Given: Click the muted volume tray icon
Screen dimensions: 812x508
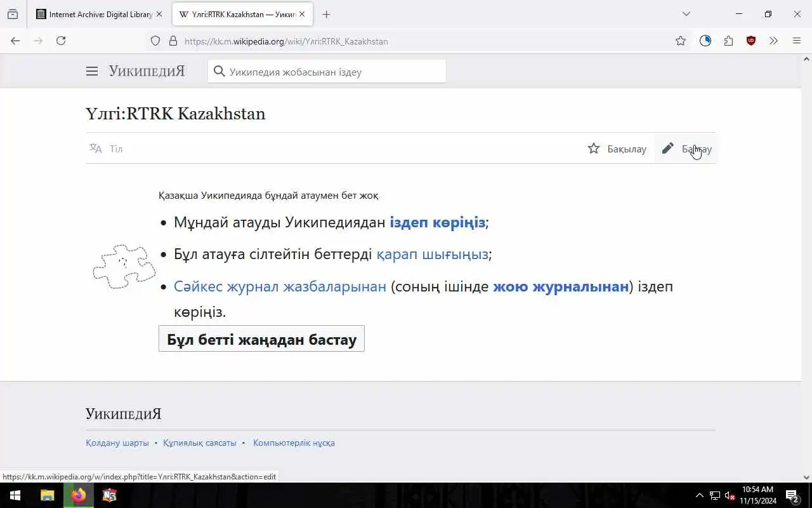Looking at the screenshot, I should coord(730,495).
